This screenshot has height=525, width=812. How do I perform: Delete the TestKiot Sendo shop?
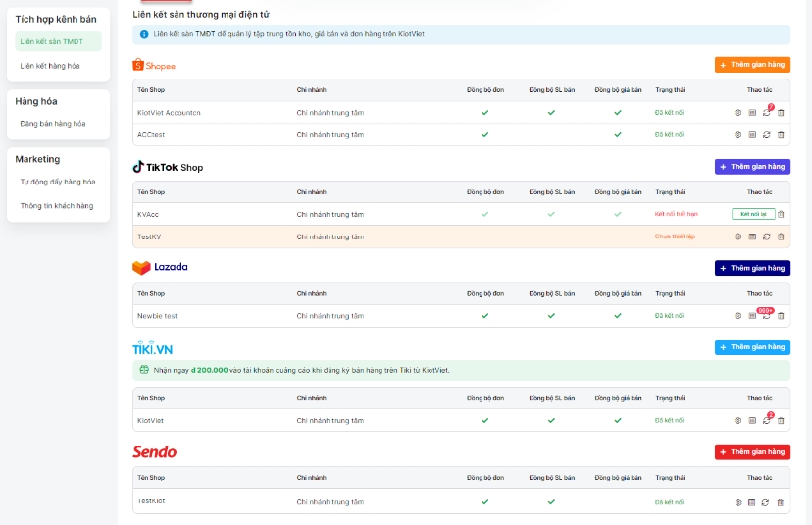coord(780,502)
